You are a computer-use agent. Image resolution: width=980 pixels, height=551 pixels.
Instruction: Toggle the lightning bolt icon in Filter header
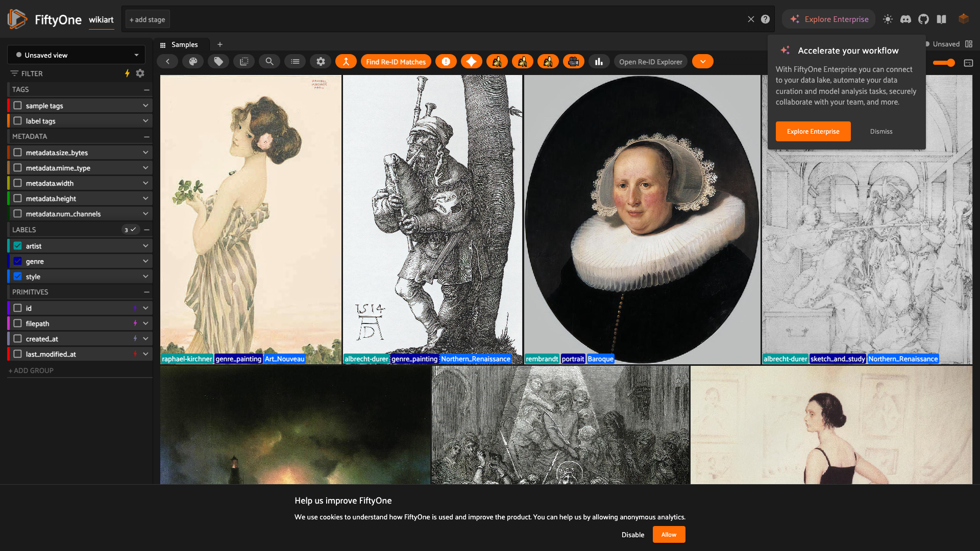coord(128,73)
